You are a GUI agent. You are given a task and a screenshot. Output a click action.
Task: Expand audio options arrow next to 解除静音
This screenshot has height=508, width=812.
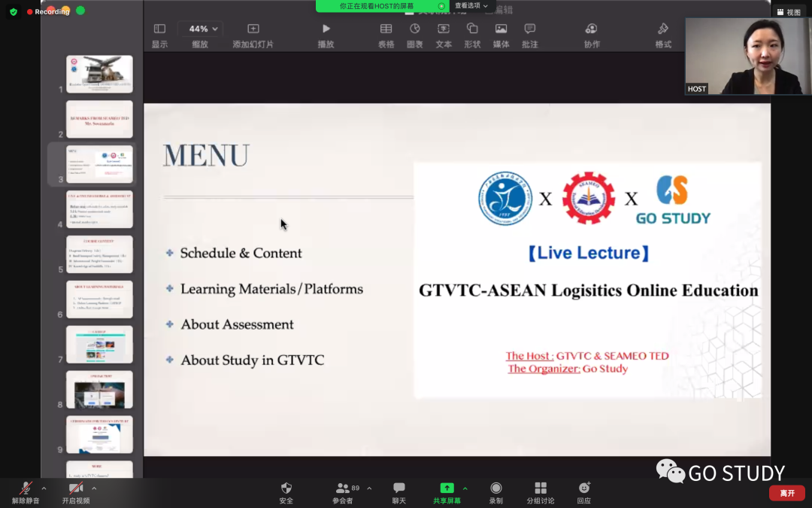pyautogui.click(x=44, y=488)
